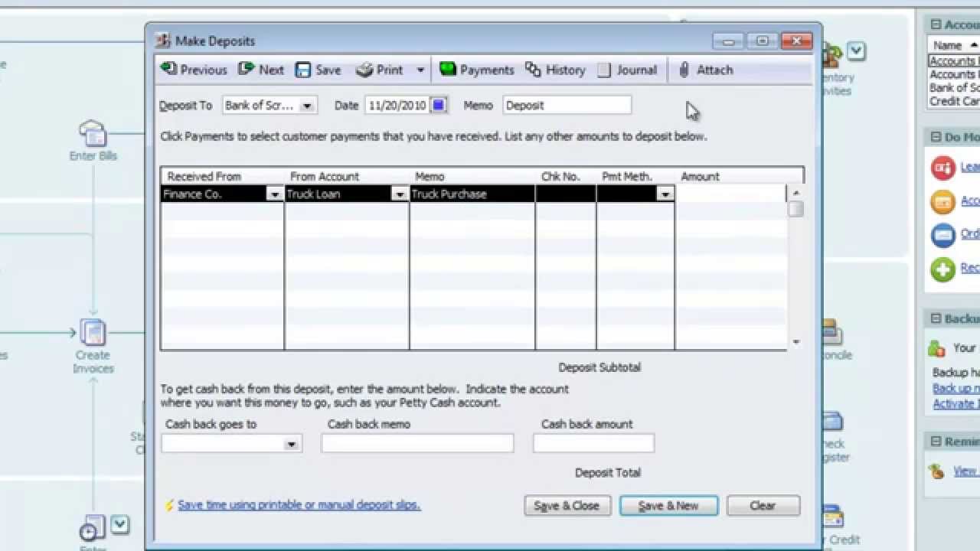The image size is (980, 551).
Task: Edit the Date field 11/20/2010
Action: pyautogui.click(x=397, y=106)
